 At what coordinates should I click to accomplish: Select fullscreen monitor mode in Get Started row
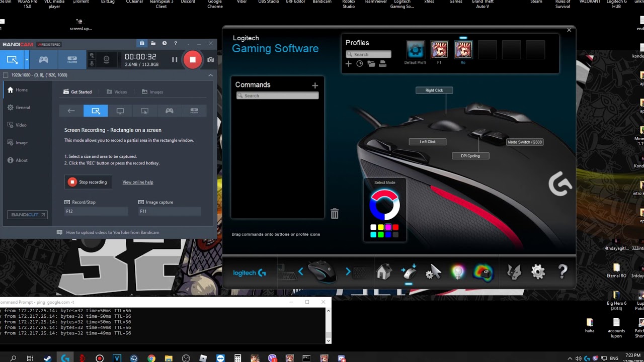click(x=120, y=111)
